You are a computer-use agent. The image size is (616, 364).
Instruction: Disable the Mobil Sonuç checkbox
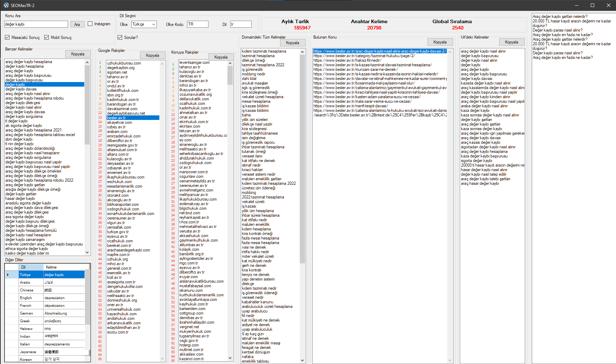click(46, 38)
